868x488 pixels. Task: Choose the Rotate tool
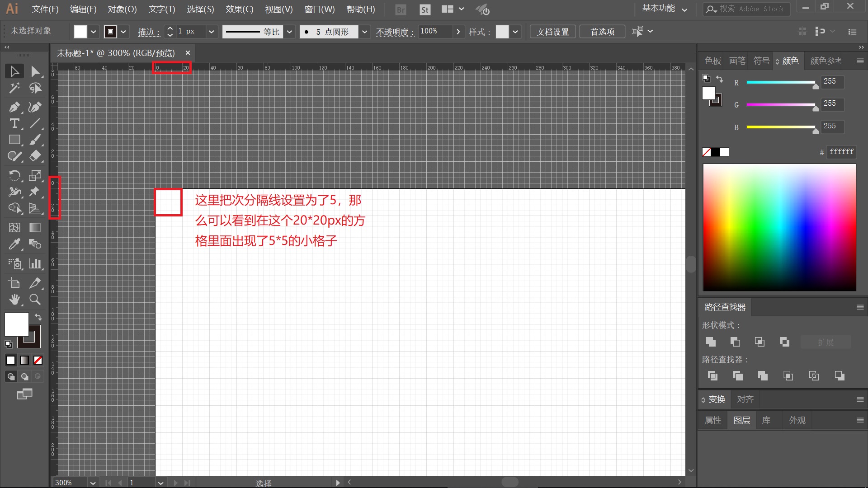click(14, 175)
